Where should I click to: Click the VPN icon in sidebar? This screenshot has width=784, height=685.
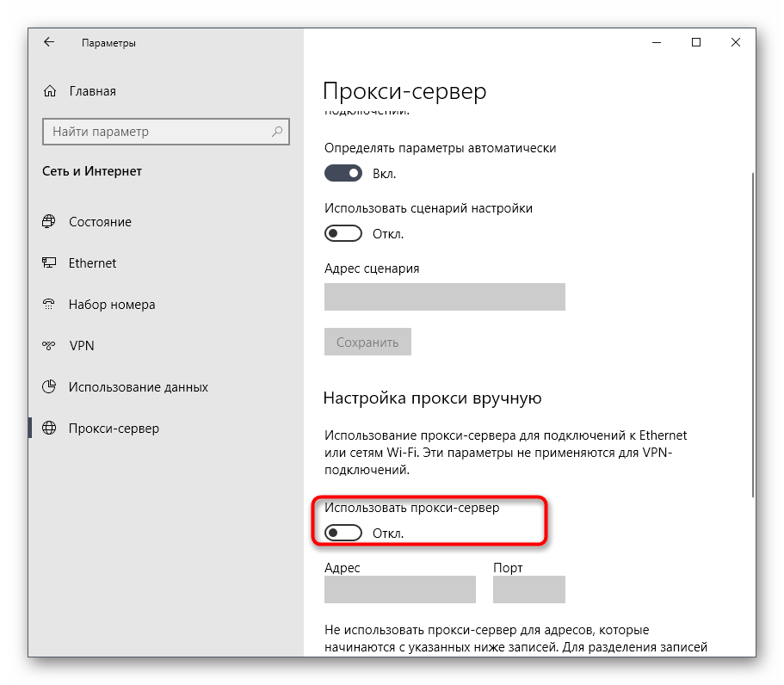coord(49,346)
